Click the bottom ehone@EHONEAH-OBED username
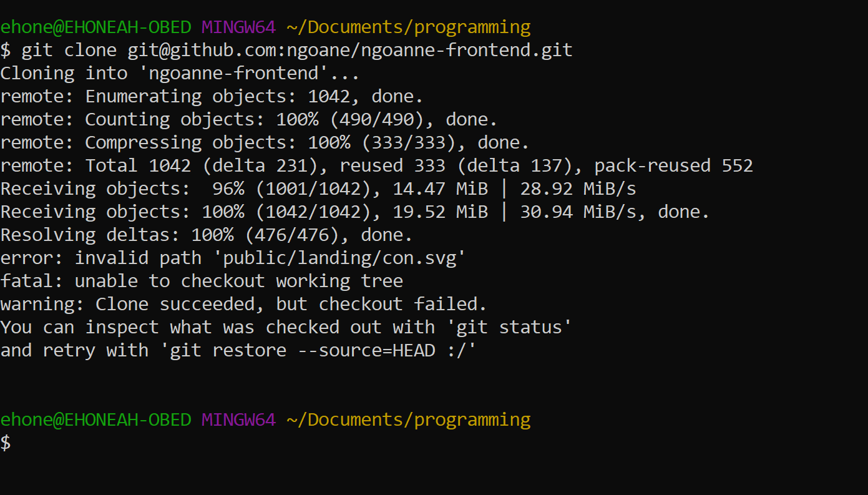868x495 pixels. 95,419
